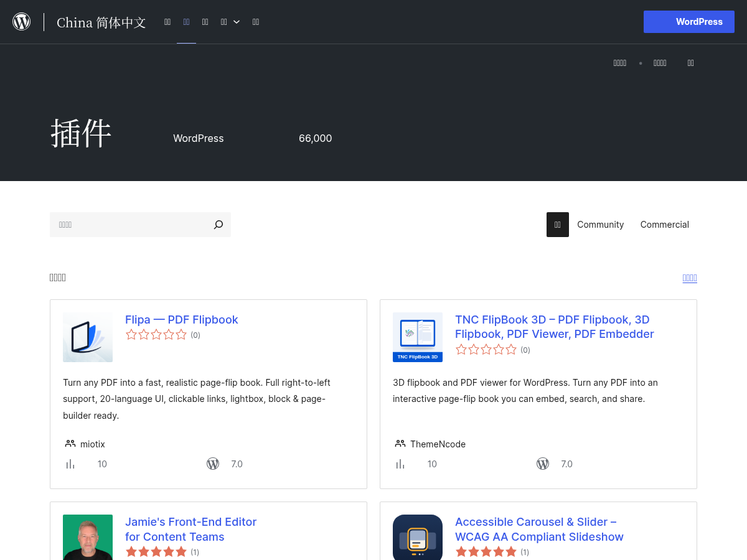Click the bar chart installs icon in Flipa card
The height and width of the screenshot is (560, 747).
point(70,464)
